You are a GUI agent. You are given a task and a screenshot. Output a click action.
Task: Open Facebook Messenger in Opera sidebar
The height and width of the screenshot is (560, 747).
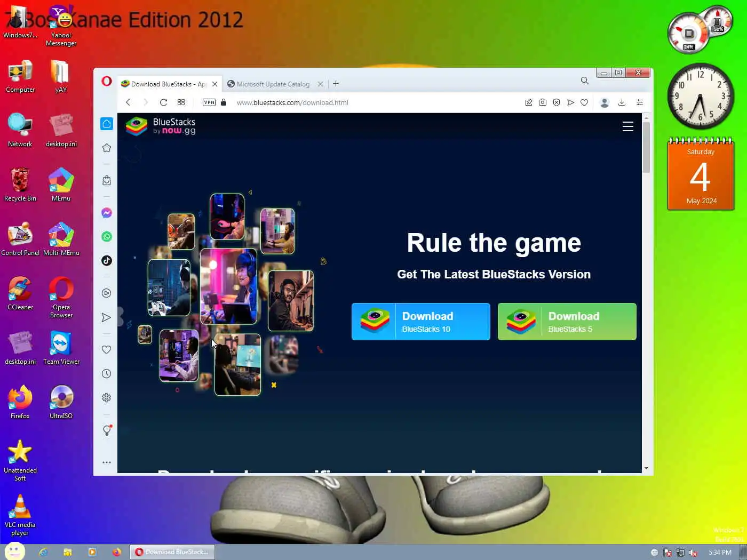coord(107,213)
